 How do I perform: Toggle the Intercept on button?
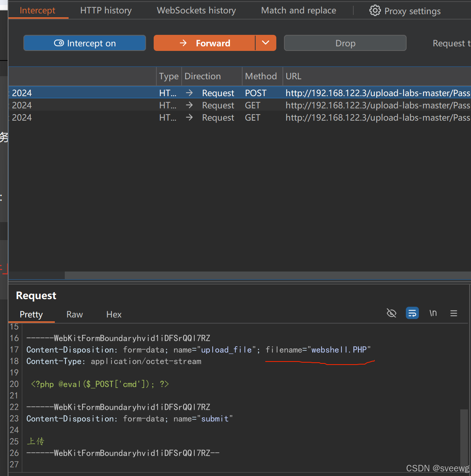pyautogui.click(x=85, y=43)
